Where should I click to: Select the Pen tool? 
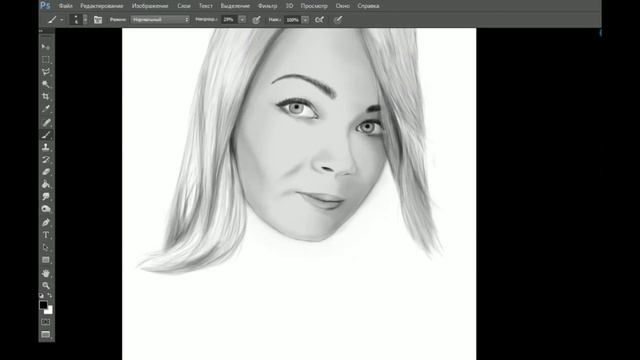(46, 222)
